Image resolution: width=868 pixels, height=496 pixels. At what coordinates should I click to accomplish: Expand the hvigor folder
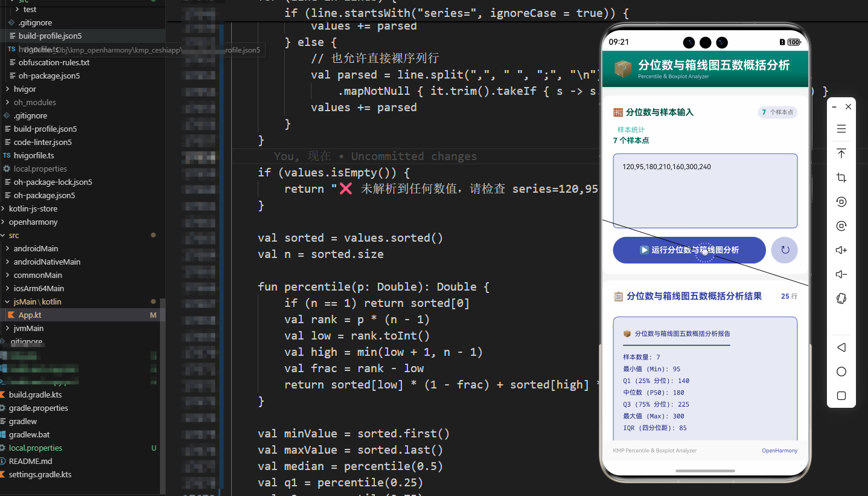click(x=7, y=89)
